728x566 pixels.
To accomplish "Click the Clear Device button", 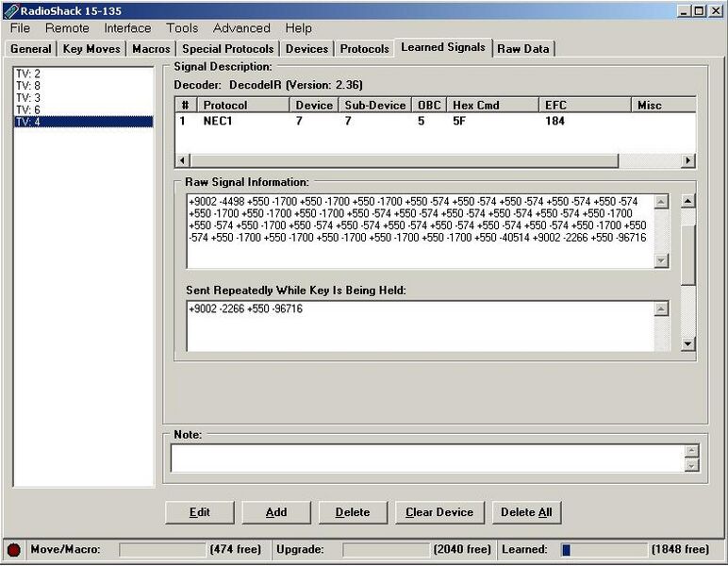I will (x=439, y=512).
